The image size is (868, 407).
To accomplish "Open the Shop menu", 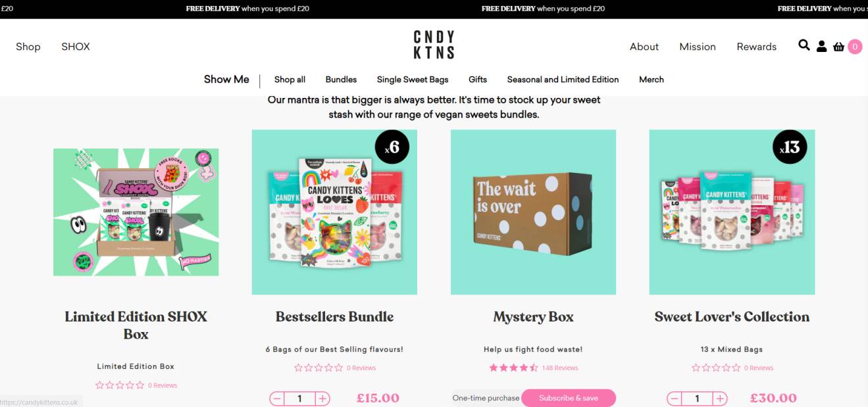I will 28,47.
